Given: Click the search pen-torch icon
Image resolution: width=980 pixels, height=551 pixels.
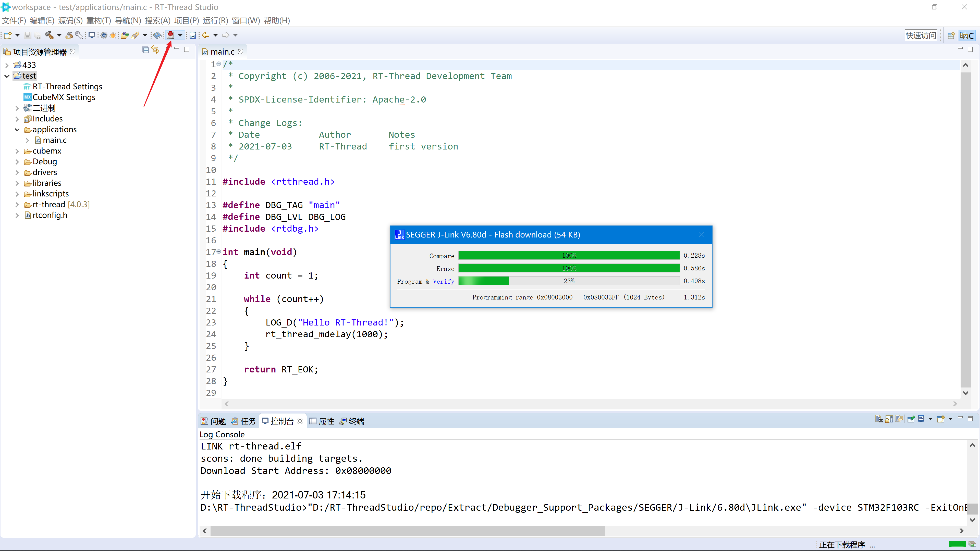Looking at the screenshot, I should click(x=135, y=35).
